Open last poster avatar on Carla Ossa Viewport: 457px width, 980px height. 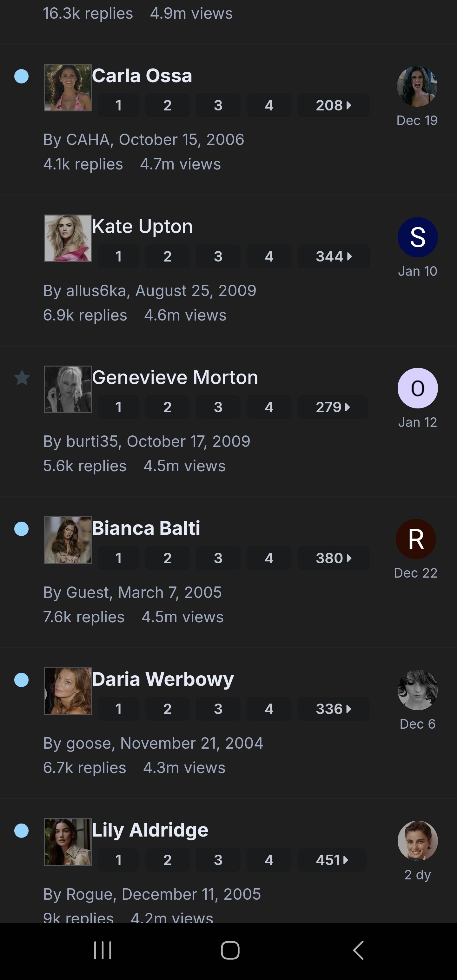tap(417, 86)
